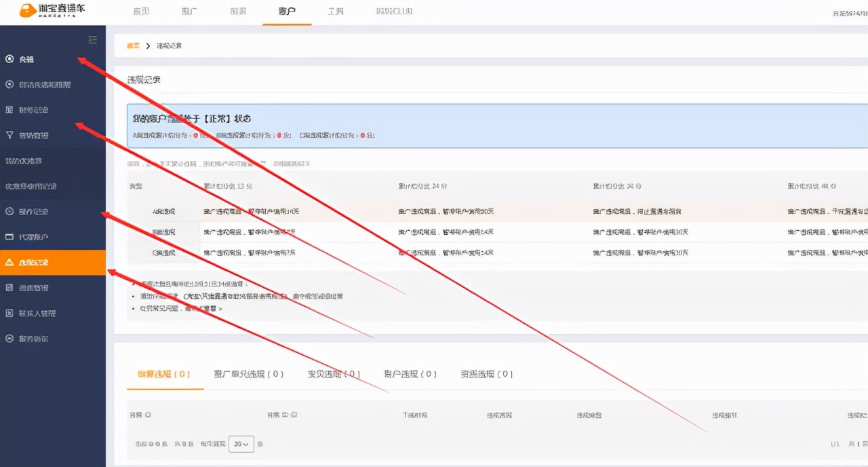Viewport: 868px width, 467px height.
Task: Open 联系人管理 contact management icon
Action: 9,314
